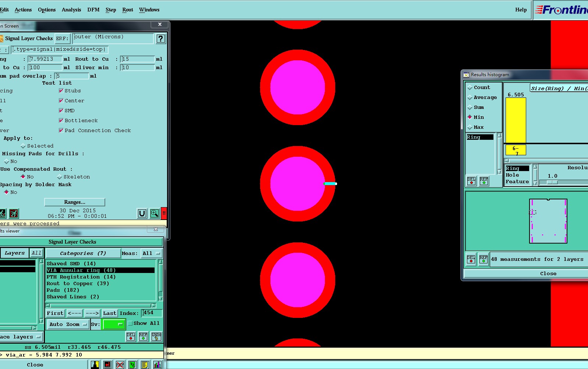Click down arrow of the categories list scrollbar

(160, 298)
